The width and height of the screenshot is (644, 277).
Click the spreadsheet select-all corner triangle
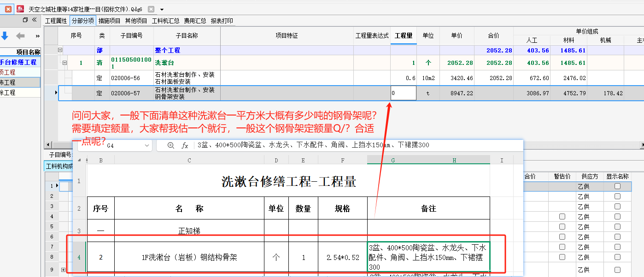coord(80,160)
